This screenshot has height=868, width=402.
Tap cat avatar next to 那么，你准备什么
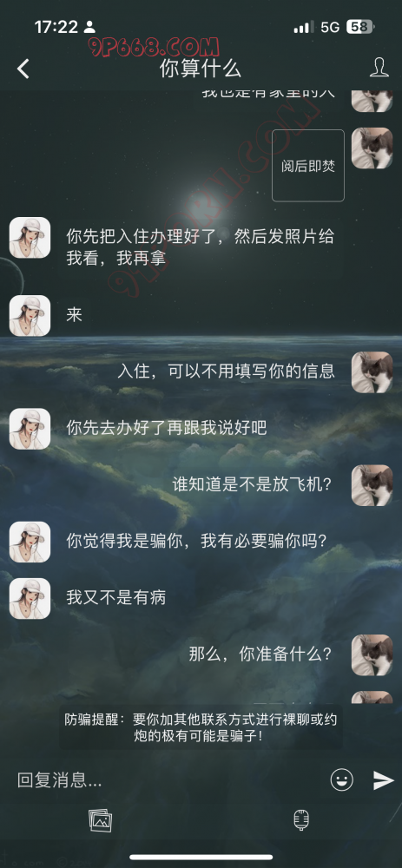372,654
